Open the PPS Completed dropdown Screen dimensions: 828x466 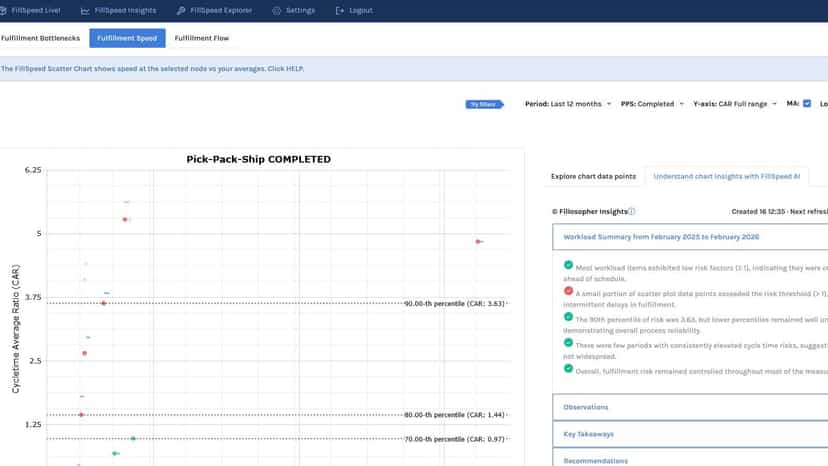coord(652,104)
